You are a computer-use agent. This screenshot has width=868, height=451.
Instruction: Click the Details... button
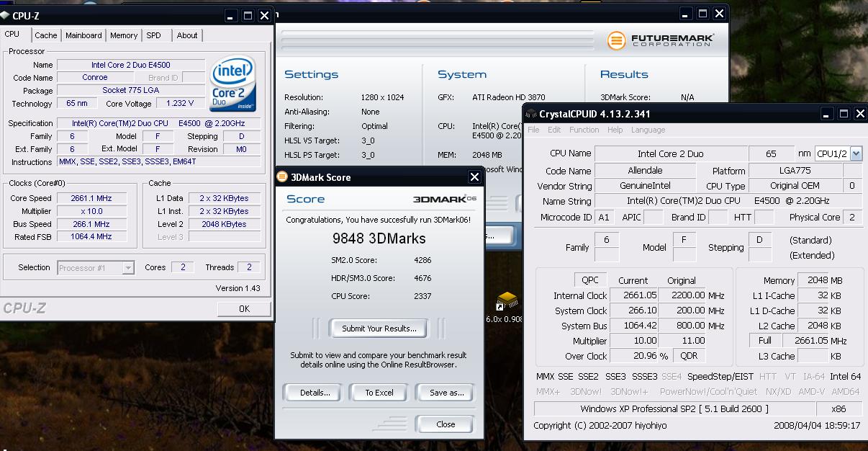coord(315,393)
